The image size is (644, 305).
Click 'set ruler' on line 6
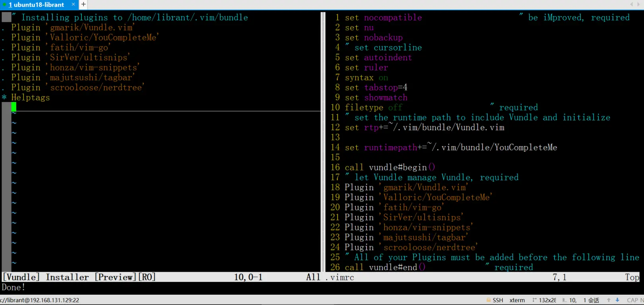click(366, 68)
